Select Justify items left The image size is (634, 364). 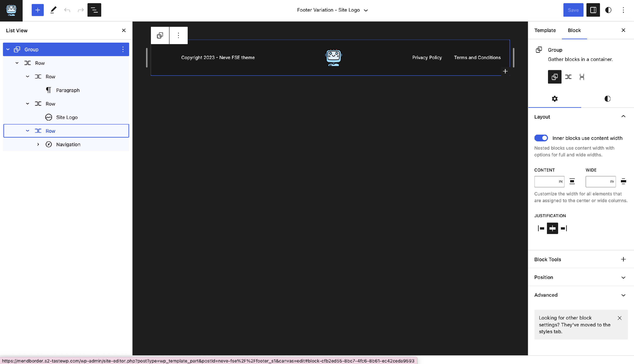(541, 228)
